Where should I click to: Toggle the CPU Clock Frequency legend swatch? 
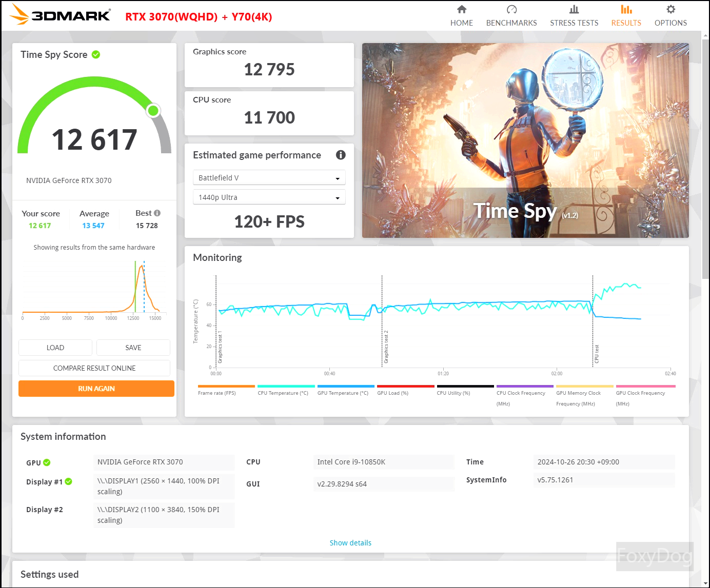point(525,386)
